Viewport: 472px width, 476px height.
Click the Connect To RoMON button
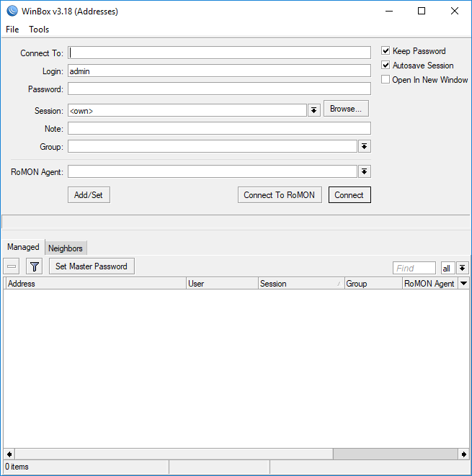click(x=280, y=195)
